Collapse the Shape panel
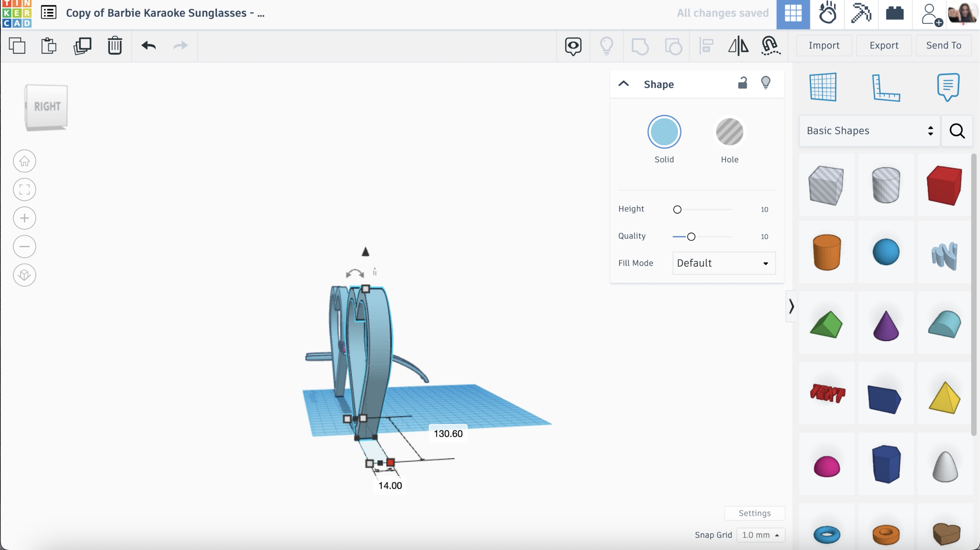The width and height of the screenshot is (980, 550). [x=623, y=84]
